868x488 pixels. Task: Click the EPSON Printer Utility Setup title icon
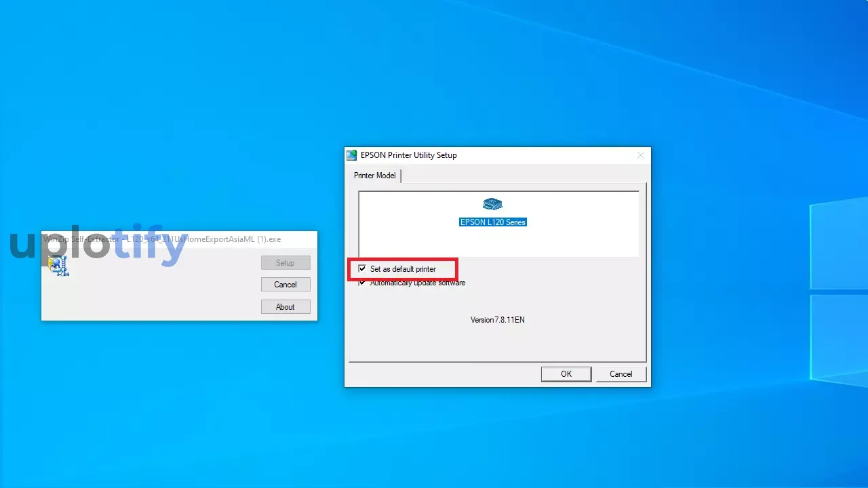tap(352, 155)
